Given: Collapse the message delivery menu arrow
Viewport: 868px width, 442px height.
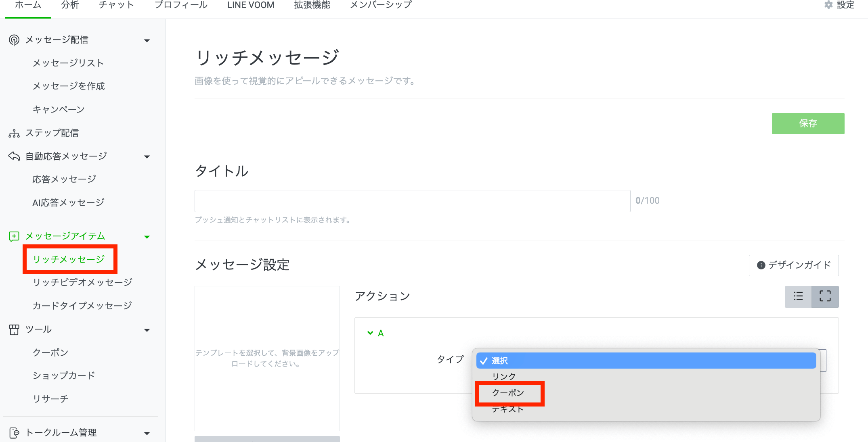Looking at the screenshot, I should [x=147, y=40].
